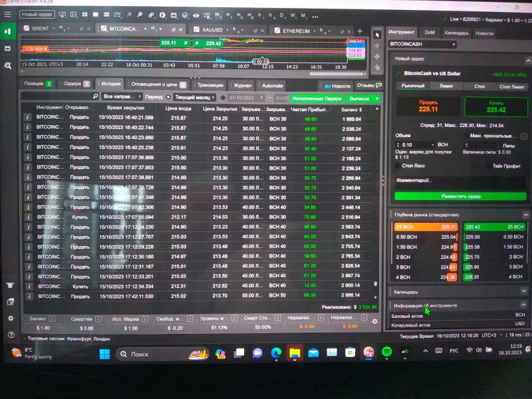
Task: Open the XAUUSD chart tab
Action: (212, 30)
